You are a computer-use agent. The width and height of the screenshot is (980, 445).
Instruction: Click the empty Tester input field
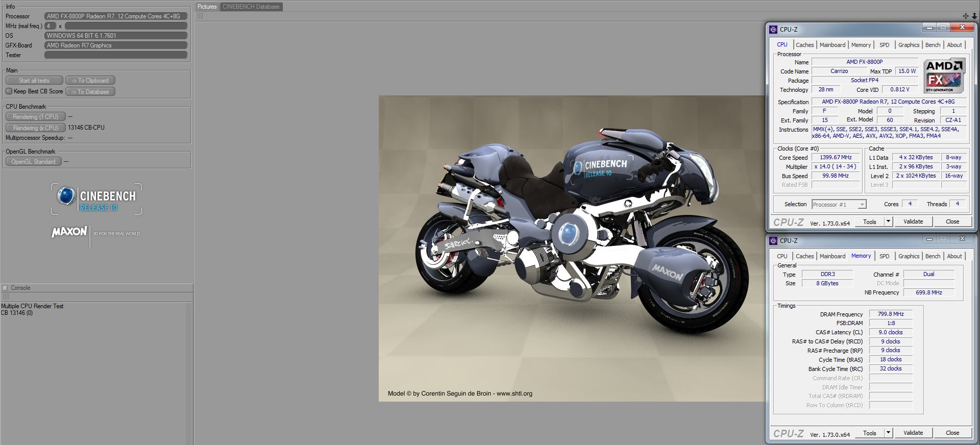click(116, 55)
